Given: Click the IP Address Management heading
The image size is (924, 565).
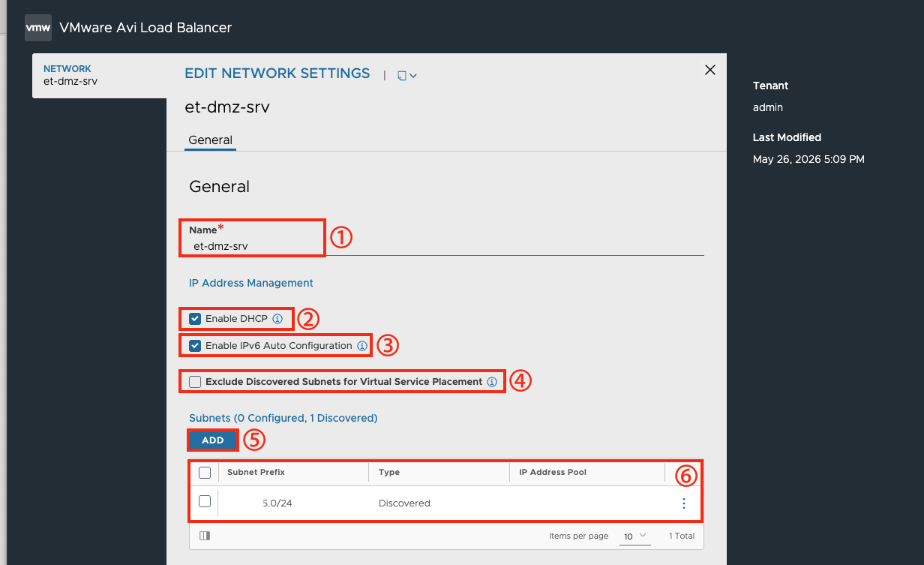Looking at the screenshot, I should tap(251, 283).
